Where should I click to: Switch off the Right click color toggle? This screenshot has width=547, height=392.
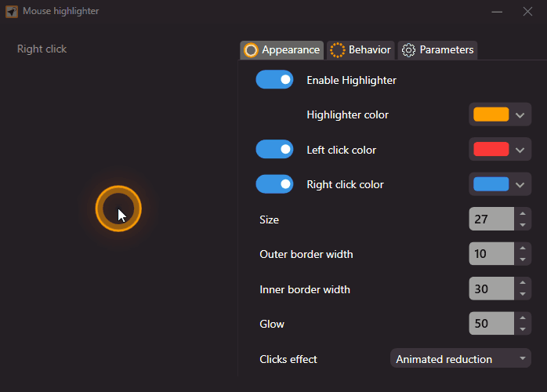(x=274, y=184)
